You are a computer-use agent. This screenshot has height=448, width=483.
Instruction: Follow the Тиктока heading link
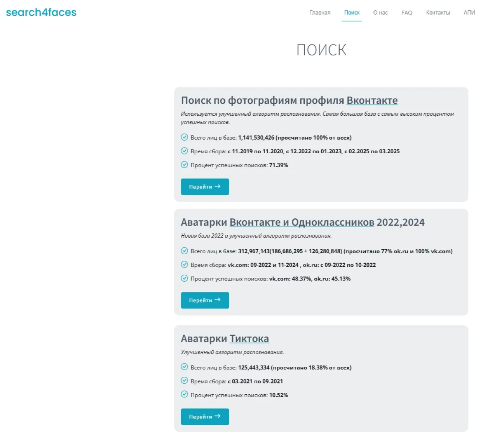click(x=249, y=339)
